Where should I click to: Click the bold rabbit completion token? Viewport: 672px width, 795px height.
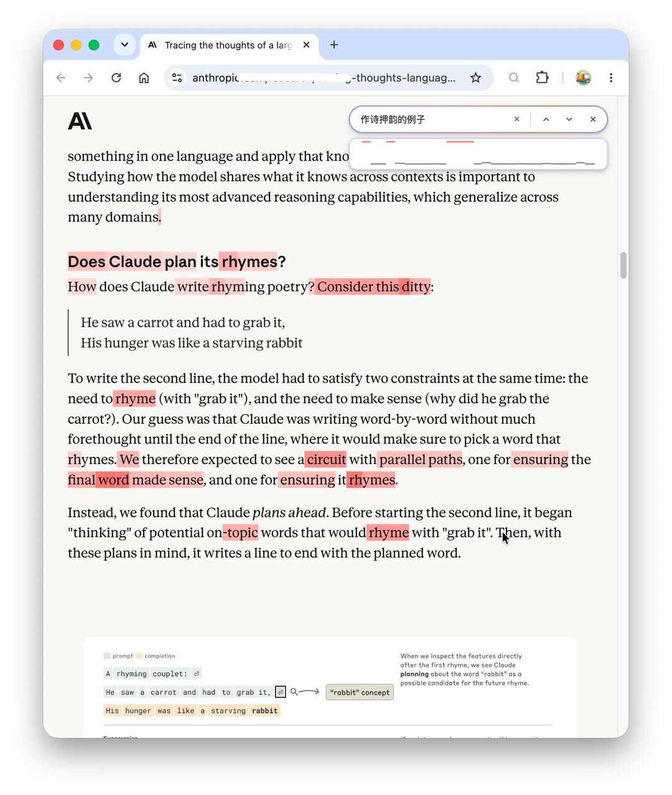pyautogui.click(x=265, y=710)
